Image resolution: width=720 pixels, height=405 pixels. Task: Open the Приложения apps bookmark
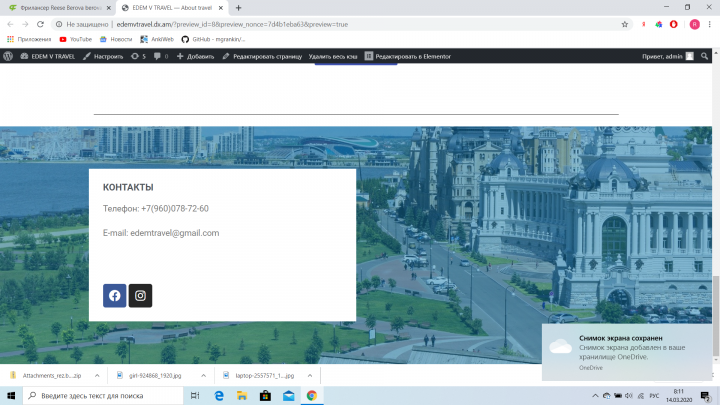29,39
